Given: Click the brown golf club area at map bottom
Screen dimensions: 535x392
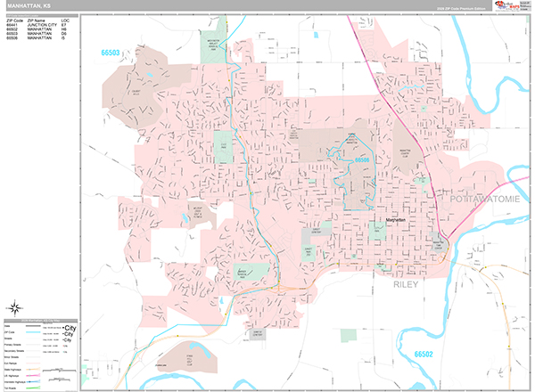Looking at the screenshot, I should 189,359.
